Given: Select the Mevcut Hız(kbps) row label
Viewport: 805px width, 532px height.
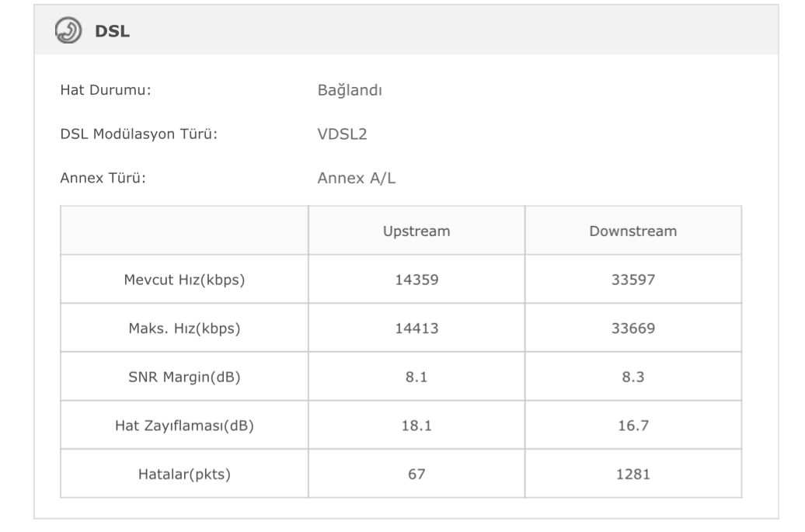Looking at the screenshot, I should (184, 280).
